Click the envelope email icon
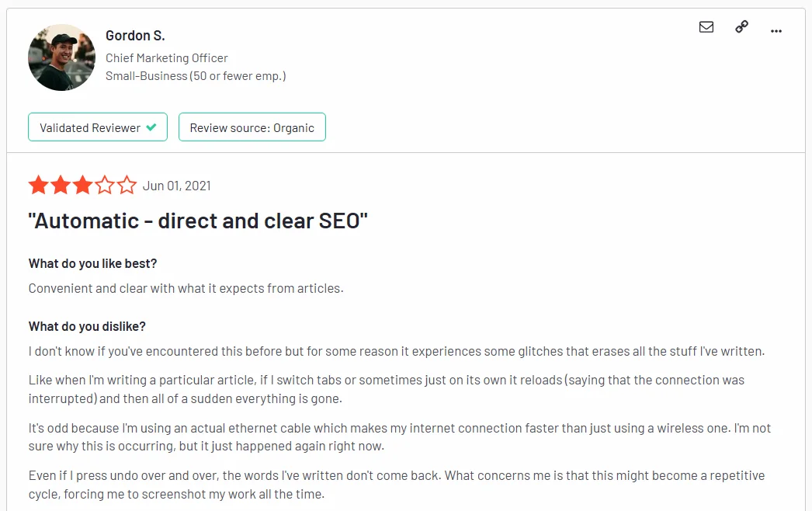Screen dimensions: 812x511 pyautogui.click(x=706, y=27)
